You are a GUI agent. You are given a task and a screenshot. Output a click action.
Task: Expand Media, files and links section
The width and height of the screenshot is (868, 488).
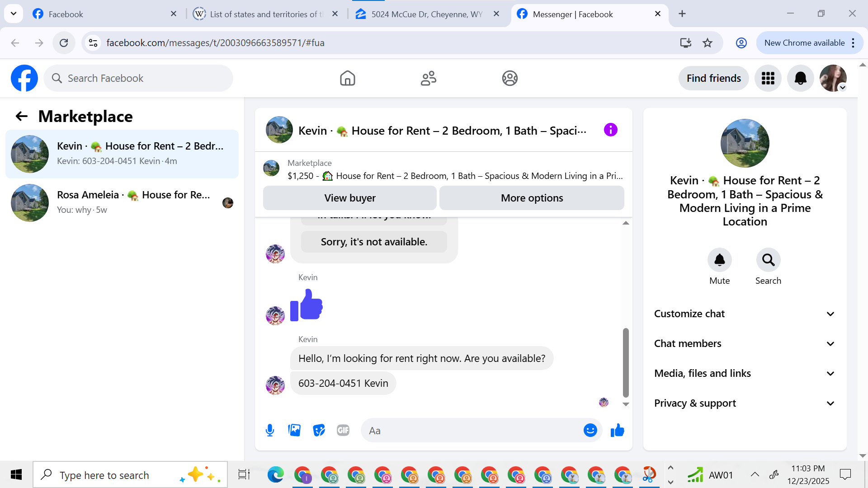click(744, 373)
